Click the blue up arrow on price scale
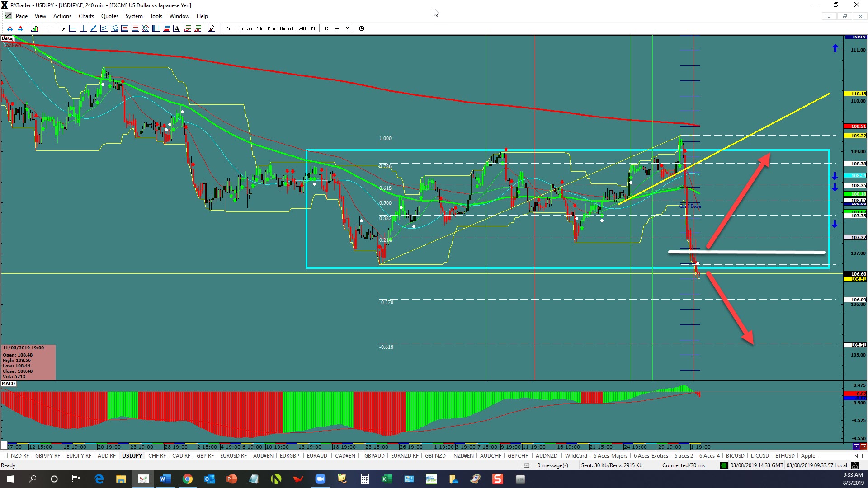This screenshot has width=868, height=488. pos(835,48)
